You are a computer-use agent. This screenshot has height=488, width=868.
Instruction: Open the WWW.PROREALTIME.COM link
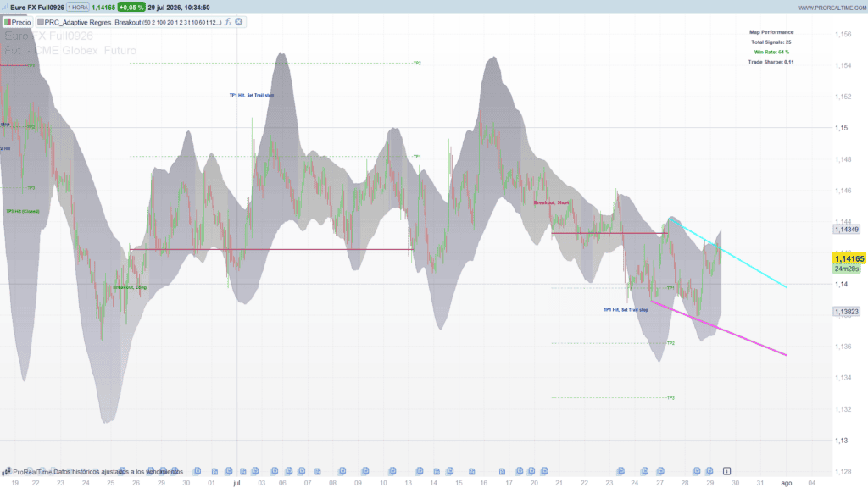(x=832, y=8)
